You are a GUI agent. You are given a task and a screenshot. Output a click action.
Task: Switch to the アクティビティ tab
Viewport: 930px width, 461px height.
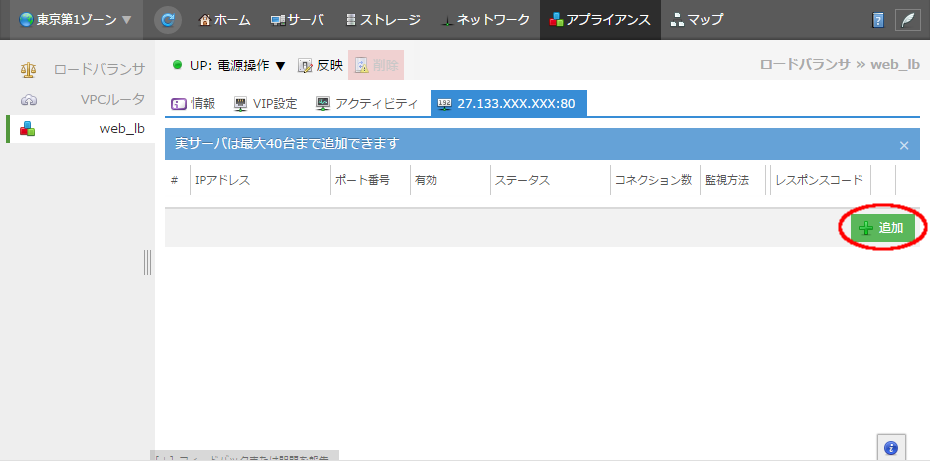[367, 103]
